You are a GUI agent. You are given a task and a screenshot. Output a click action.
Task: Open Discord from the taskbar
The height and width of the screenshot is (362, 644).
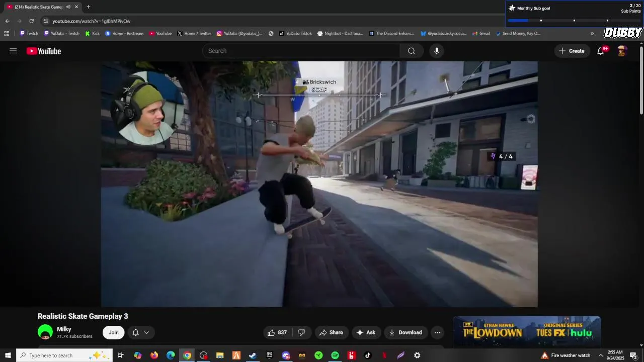pos(286,355)
